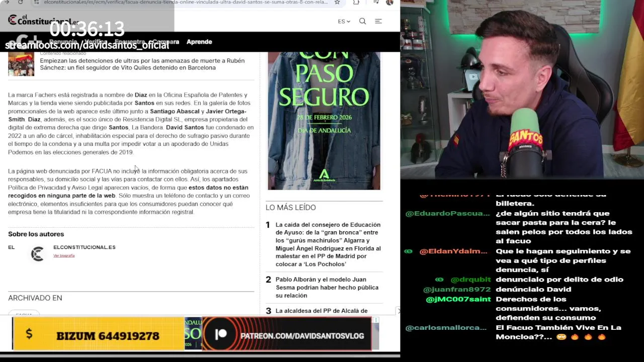Open the Con Paso Seguro Andalucía ad
The width and height of the screenshot is (644, 362).
324,121
